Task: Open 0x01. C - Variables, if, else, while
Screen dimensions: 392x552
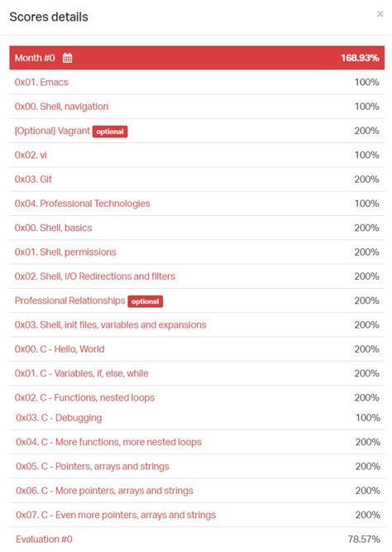Action: click(x=82, y=373)
